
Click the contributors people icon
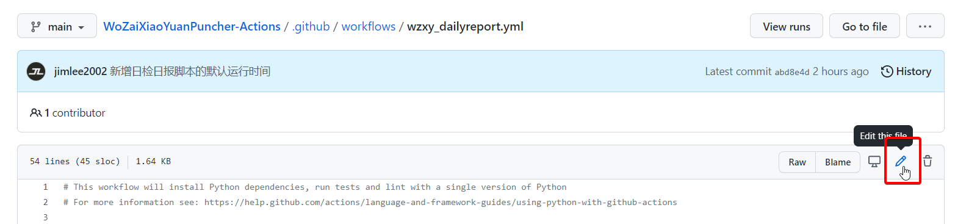coord(35,113)
